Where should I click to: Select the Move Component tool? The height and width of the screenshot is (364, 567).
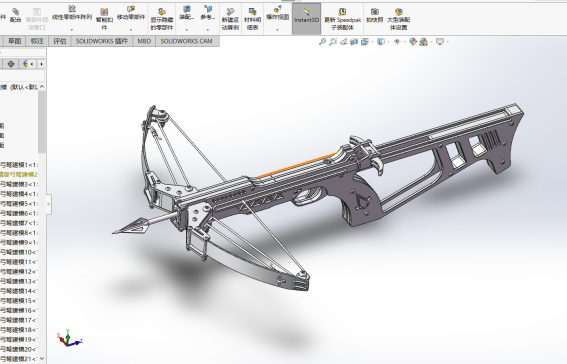pos(131,13)
